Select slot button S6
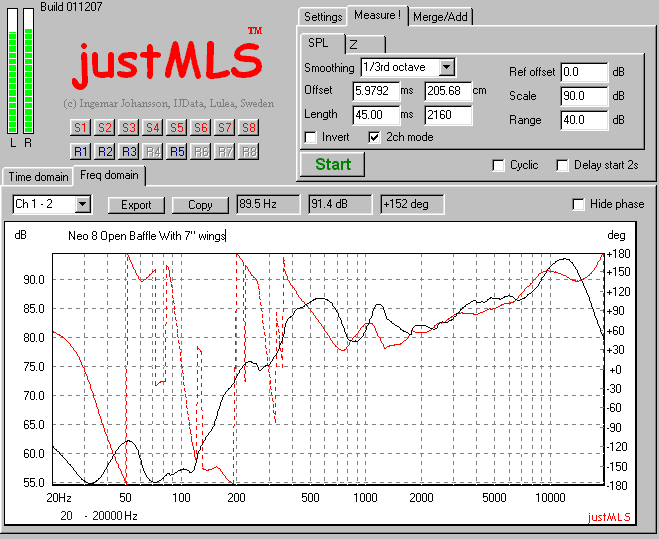Image resolution: width=659 pixels, height=539 pixels. (x=200, y=127)
